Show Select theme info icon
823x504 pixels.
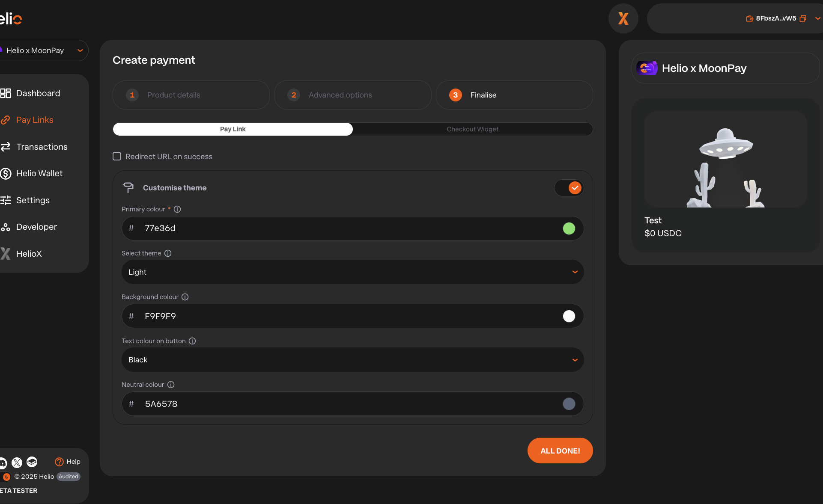pos(168,253)
